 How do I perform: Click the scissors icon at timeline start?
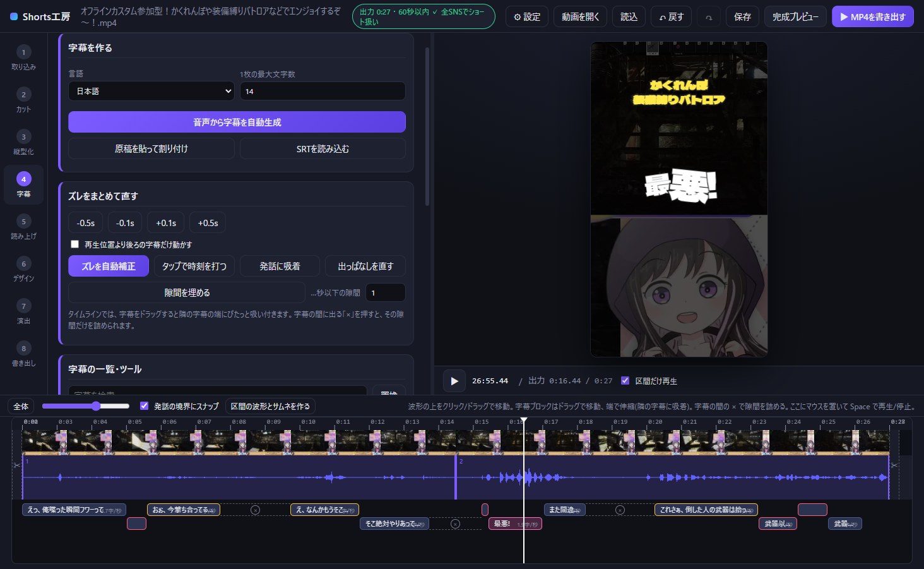[17, 465]
